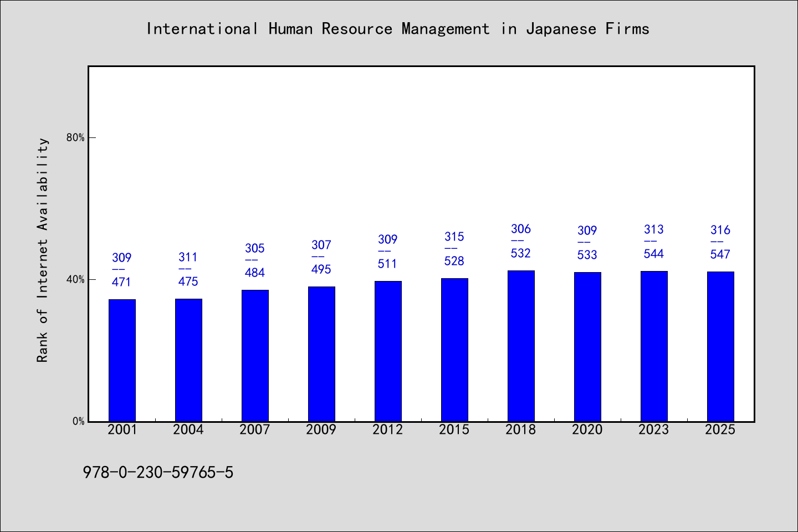Click the ISBN text 978-0-230-59765-5
Image resolution: width=798 pixels, height=532 pixels.
[158, 473]
